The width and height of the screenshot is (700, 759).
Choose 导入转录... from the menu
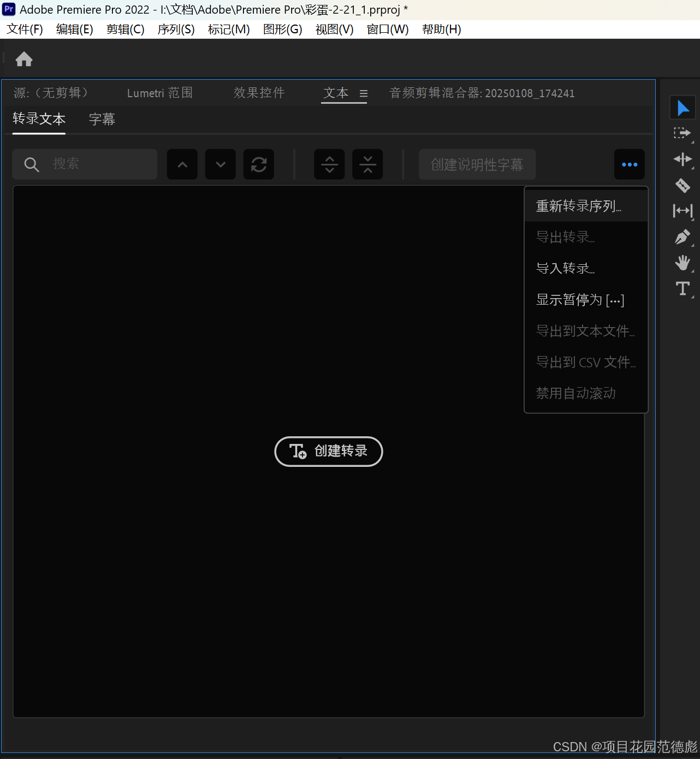(586, 268)
